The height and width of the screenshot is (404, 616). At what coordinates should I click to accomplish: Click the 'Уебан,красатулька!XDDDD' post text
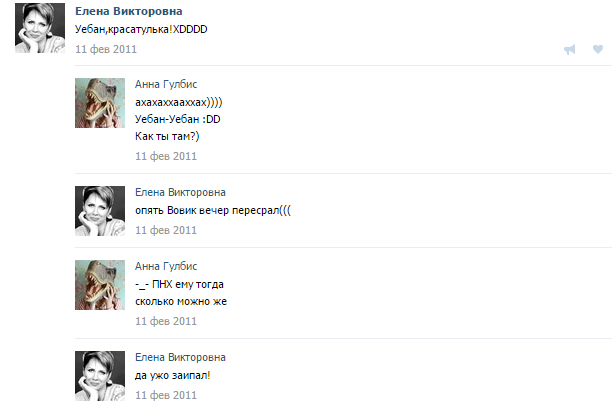click(x=141, y=29)
